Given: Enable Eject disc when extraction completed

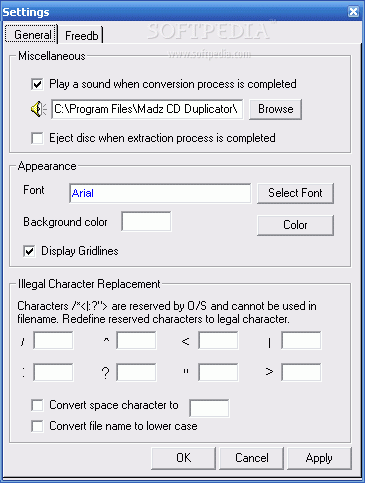Looking at the screenshot, I should point(37,138).
